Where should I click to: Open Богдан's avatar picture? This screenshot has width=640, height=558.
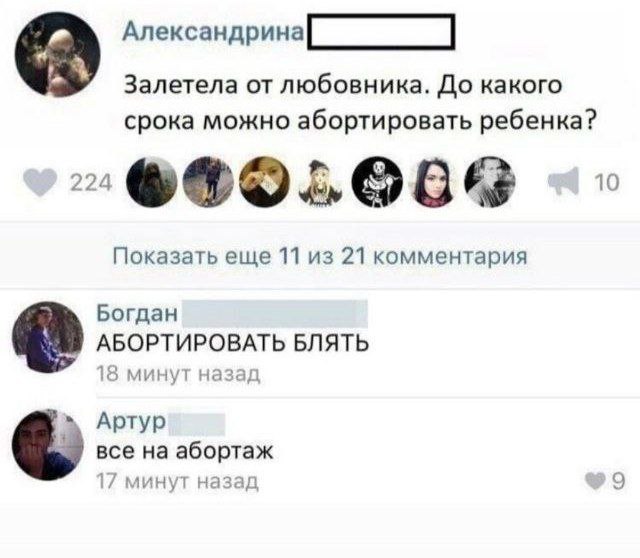[48, 337]
